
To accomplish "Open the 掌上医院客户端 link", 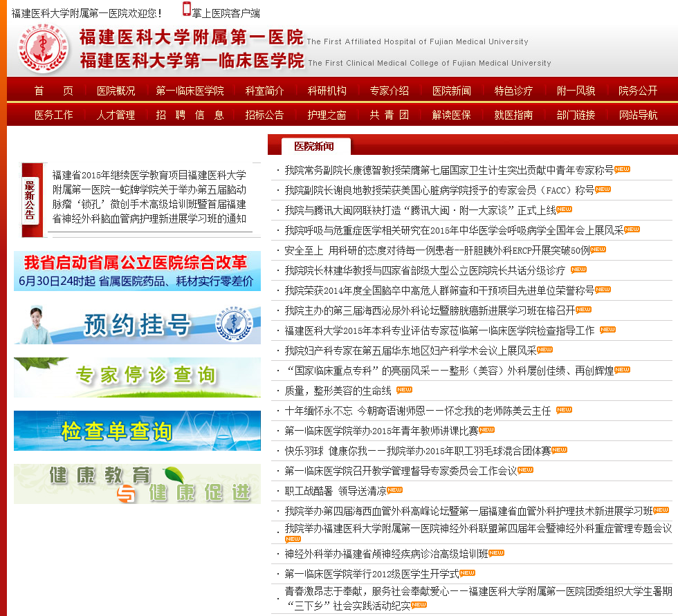I will click(226, 13).
